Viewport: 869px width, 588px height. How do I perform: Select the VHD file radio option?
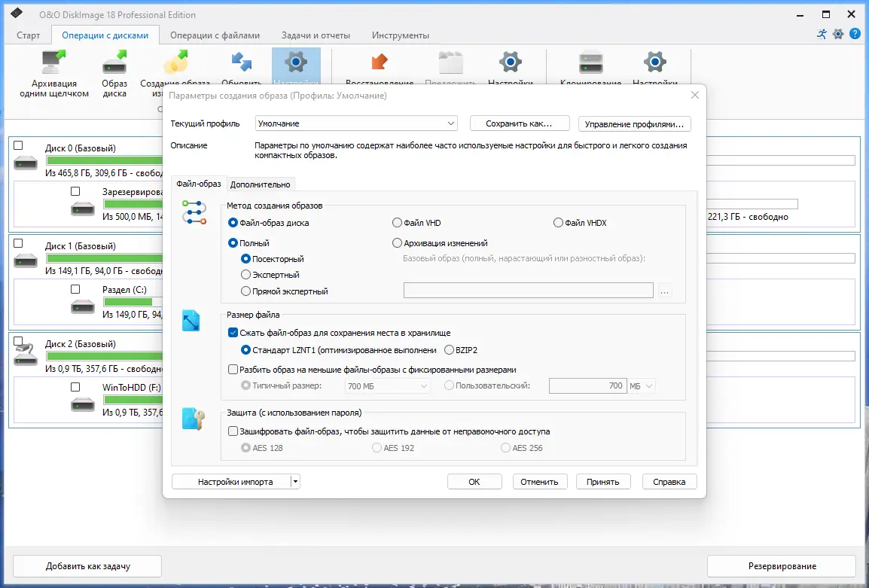(x=397, y=223)
